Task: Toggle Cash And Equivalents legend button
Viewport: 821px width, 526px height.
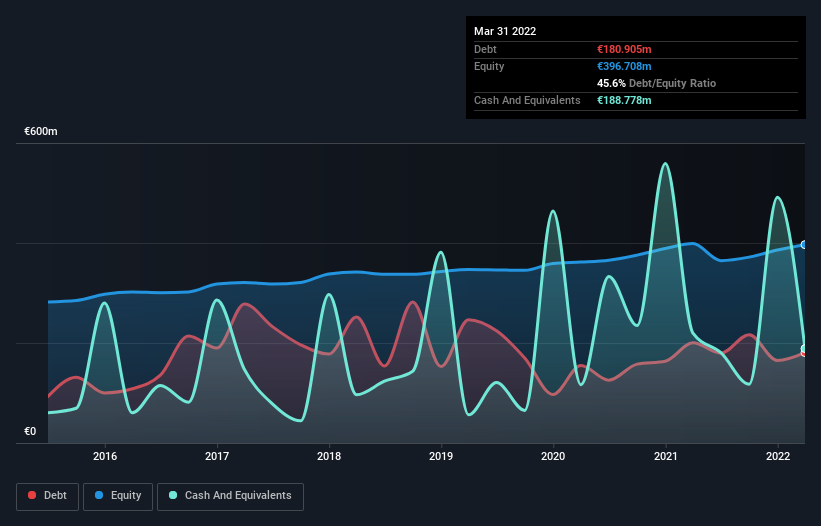Action: pos(230,496)
